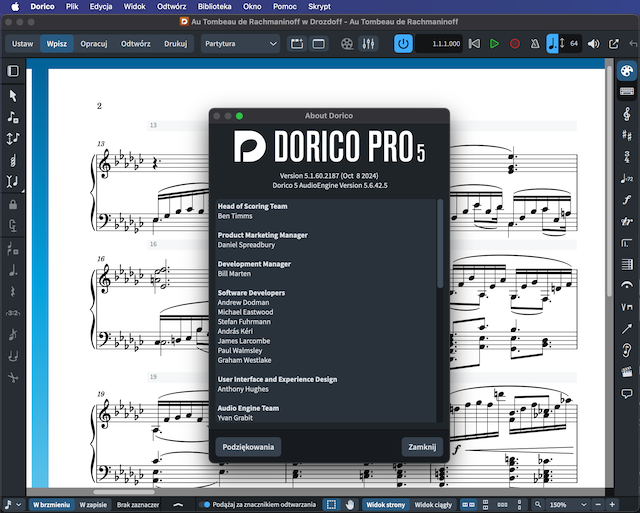
Task: Click the export share icon
Action: coord(614,44)
